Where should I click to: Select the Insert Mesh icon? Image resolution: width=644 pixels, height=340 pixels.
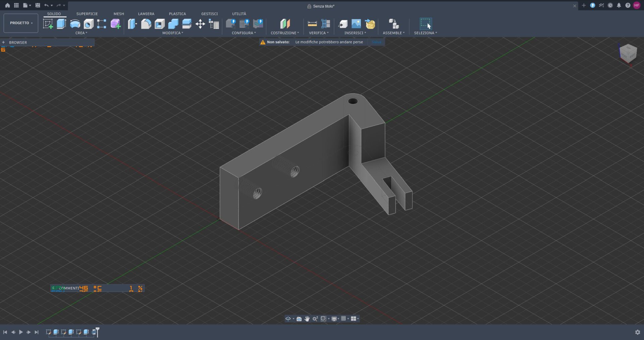point(370,24)
